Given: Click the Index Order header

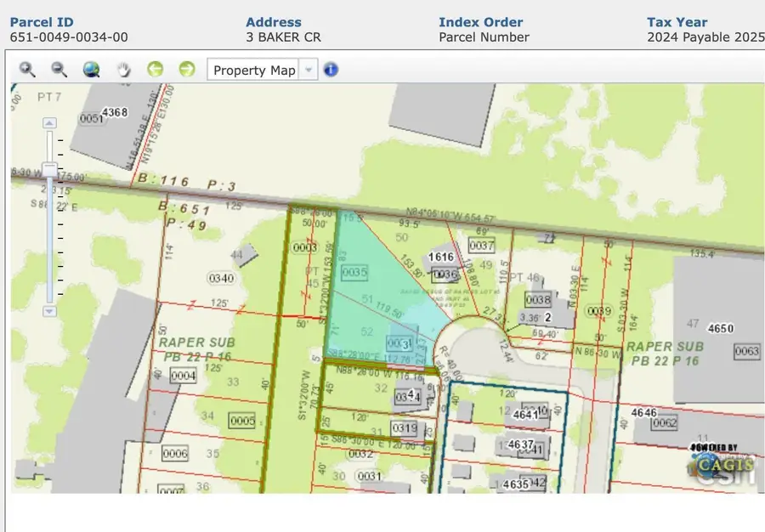Looking at the screenshot, I should tap(481, 22).
